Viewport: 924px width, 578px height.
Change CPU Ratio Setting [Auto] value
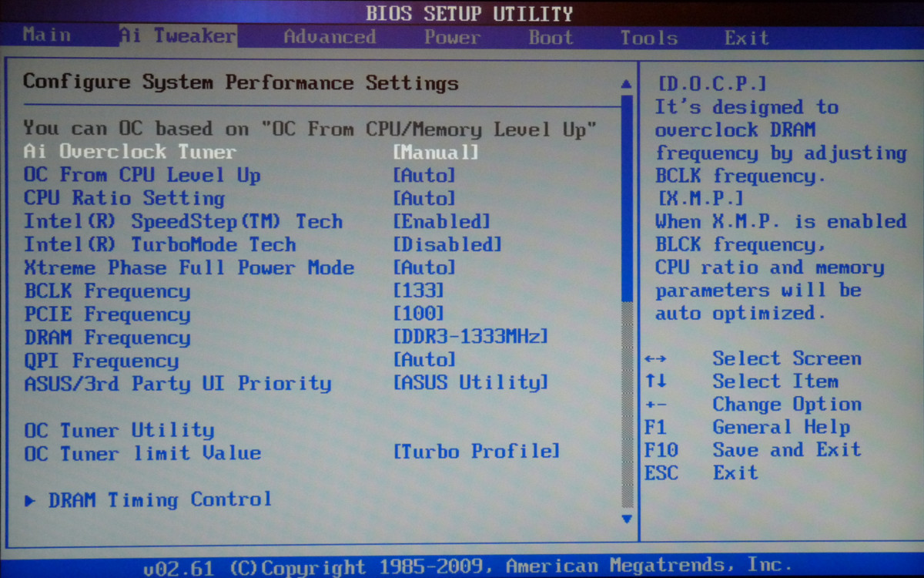[x=424, y=199]
